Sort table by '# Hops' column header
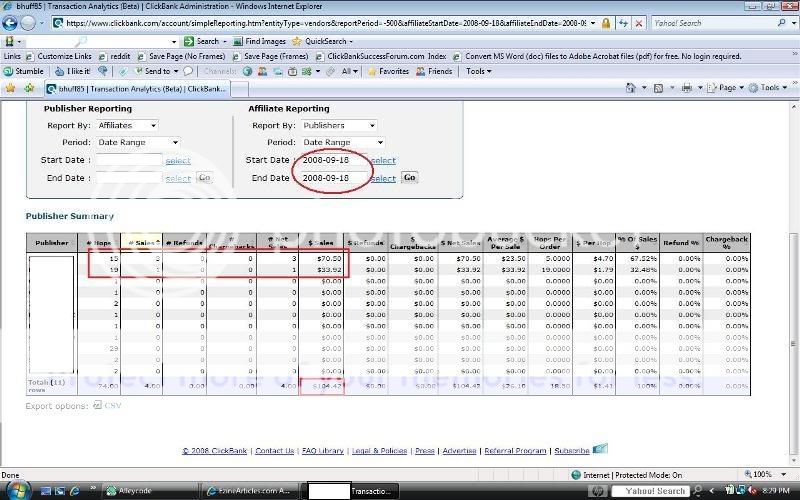The height and width of the screenshot is (500, 800). click(x=98, y=243)
